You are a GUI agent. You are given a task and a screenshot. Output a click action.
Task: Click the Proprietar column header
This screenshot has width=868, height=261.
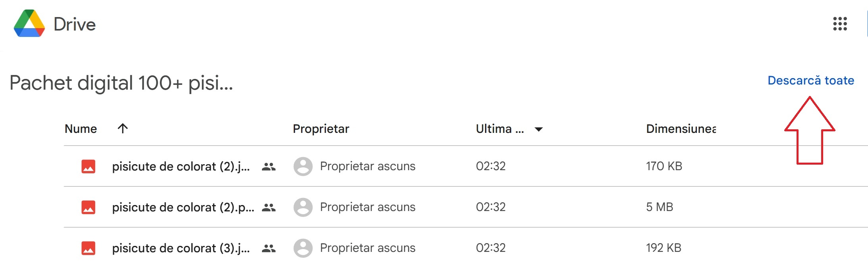pyautogui.click(x=321, y=129)
